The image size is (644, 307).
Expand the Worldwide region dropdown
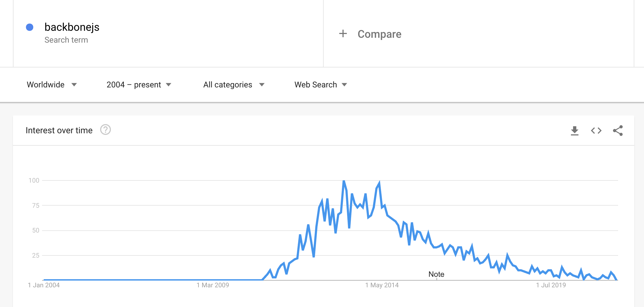pyautogui.click(x=52, y=85)
